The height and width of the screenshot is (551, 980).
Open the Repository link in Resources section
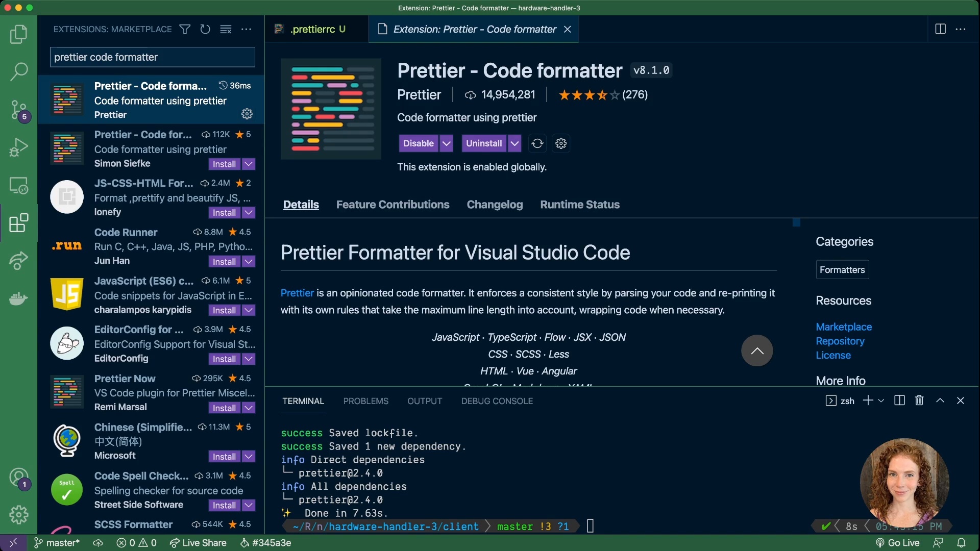(840, 341)
